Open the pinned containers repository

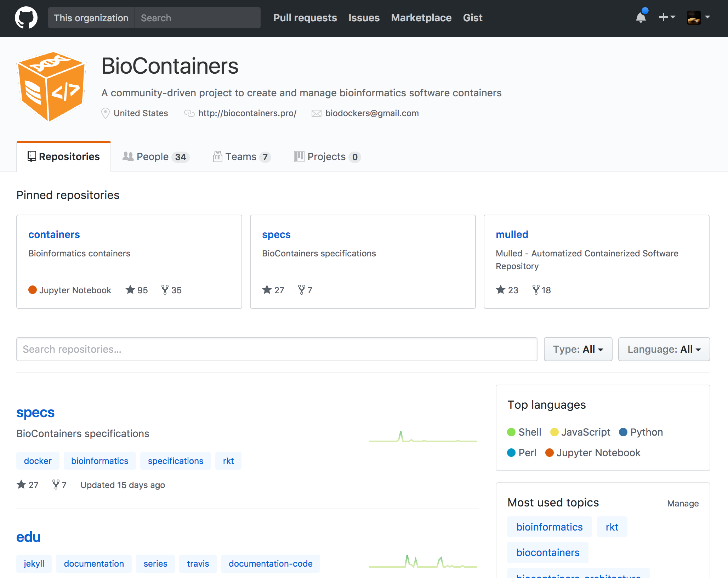pyautogui.click(x=54, y=234)
